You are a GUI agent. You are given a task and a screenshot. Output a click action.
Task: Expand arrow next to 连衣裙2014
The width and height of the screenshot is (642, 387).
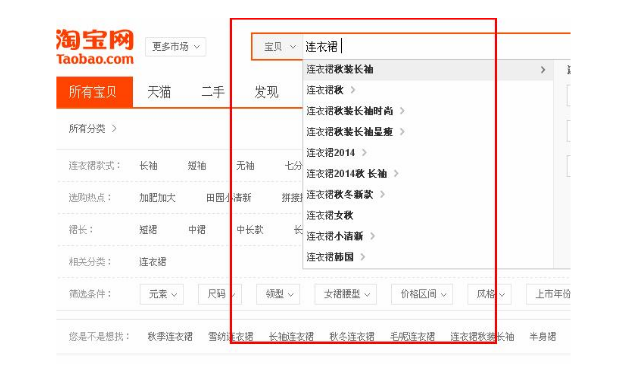(x=364, y=153)
